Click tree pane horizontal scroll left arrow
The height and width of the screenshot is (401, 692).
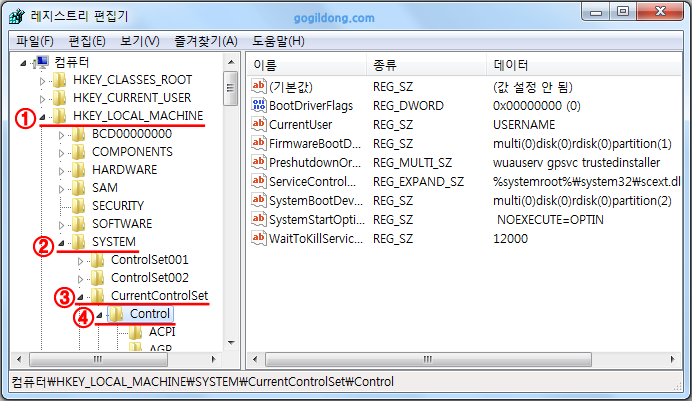click(x=19, y=359)
